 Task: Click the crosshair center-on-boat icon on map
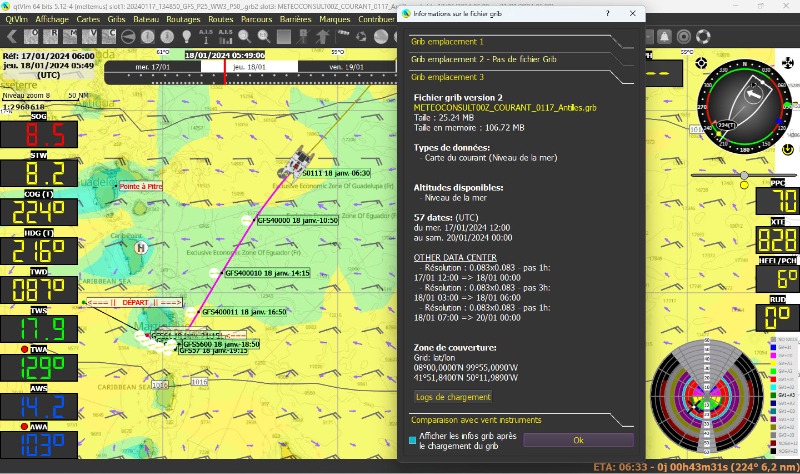701,63
